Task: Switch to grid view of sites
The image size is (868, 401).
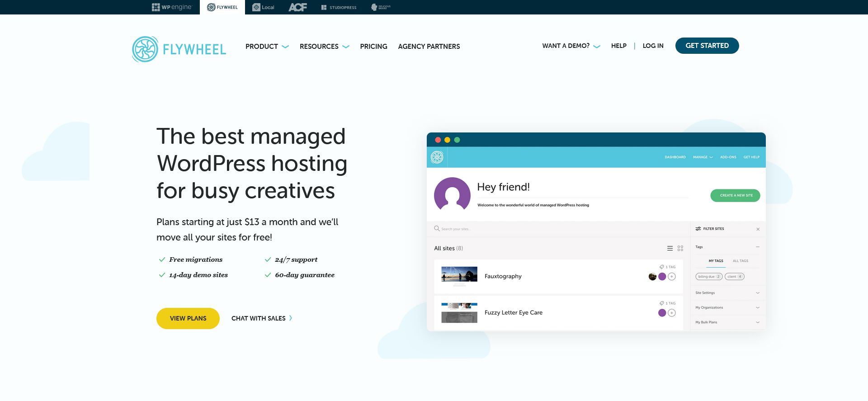Action: pyautogui.click(x=680, y=248)
